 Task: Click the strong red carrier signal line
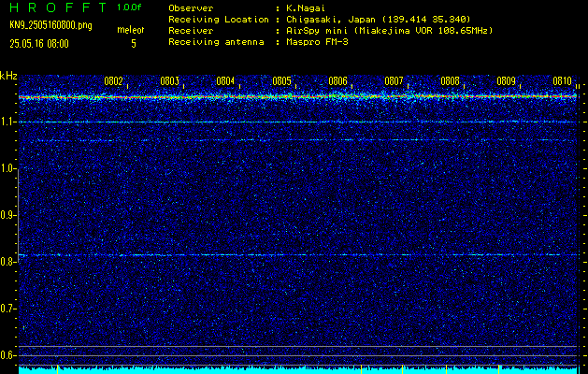297,97
